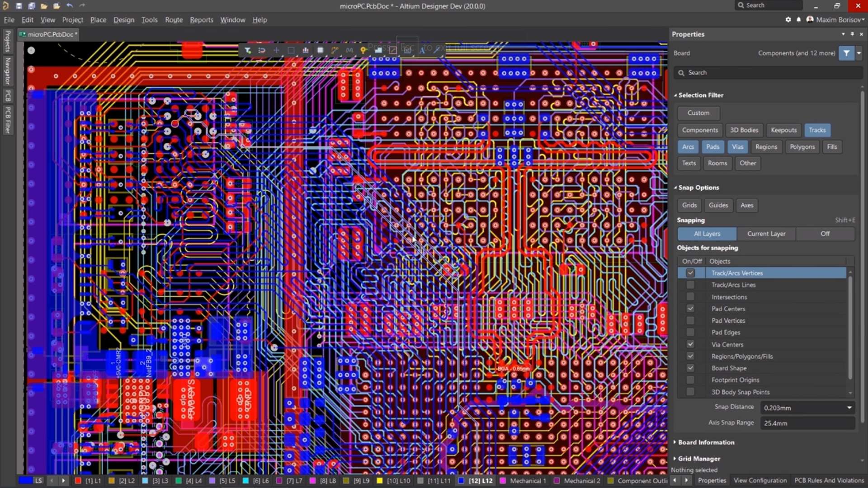The width and height of the screenshot is (868, 488).
Task: Collapse the Snap Options section
Action: coord(675,188)
